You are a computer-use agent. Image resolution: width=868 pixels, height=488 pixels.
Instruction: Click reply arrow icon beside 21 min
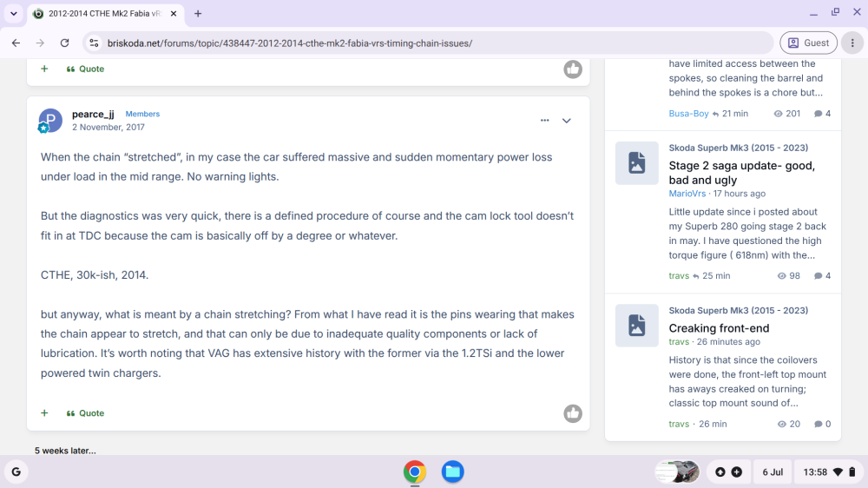point(715,114)
